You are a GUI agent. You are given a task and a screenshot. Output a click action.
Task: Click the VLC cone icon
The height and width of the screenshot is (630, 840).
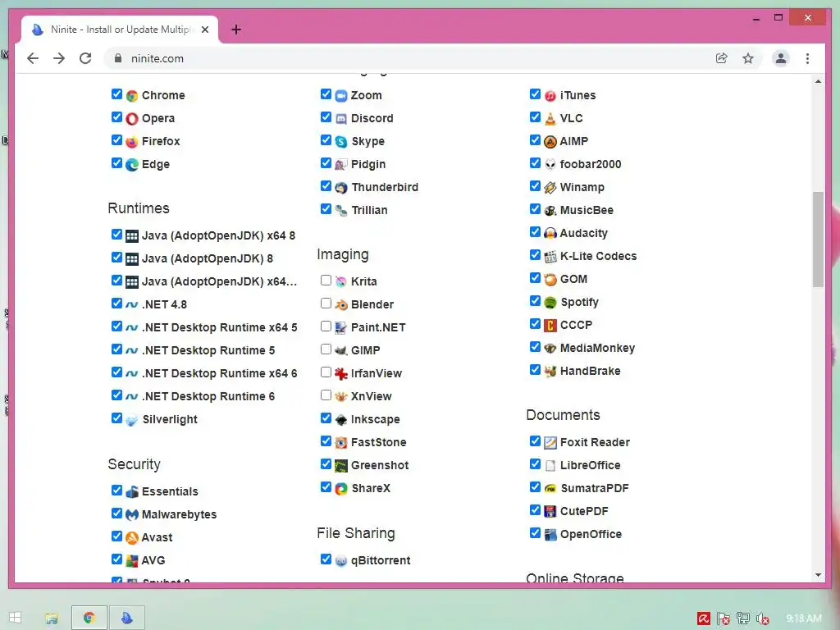click(x=550, y=118)
